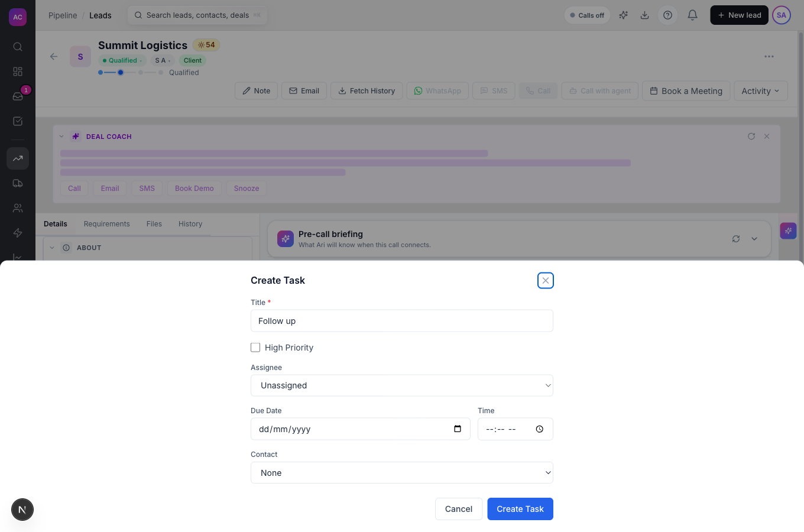Open clock picker in Time field
The height and width of the screenshot is (532, 804).
tap(540, 429)
